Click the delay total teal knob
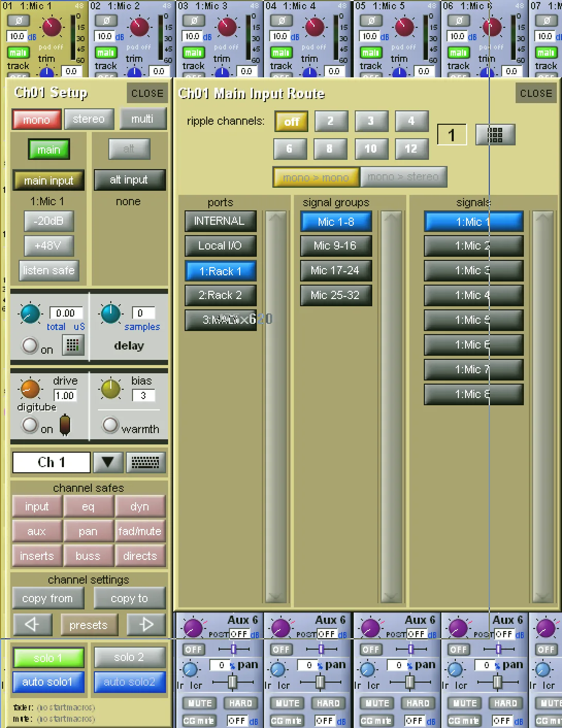 [x=30, y=314]
